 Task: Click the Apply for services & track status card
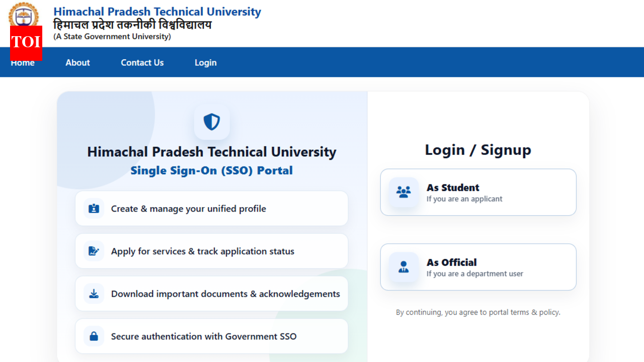pyautogui.click(x=211, y=250)
